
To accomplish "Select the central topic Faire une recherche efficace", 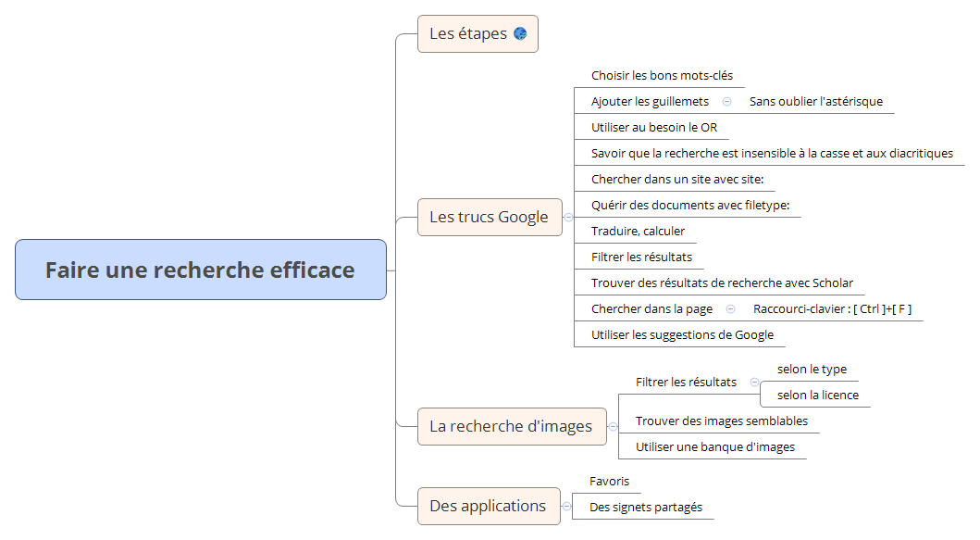I will tap(200, 270).
